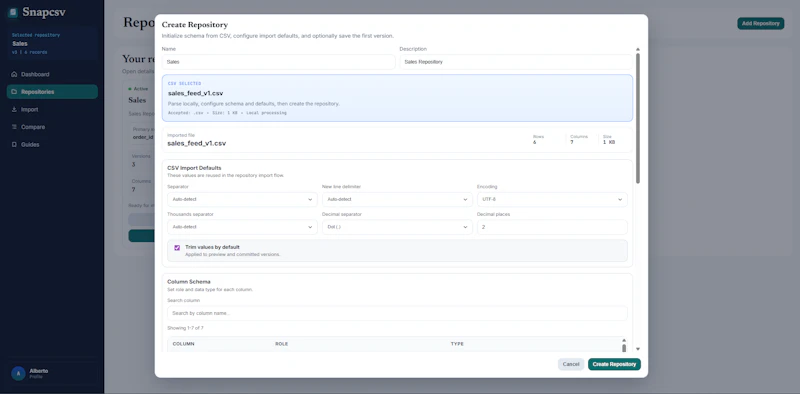The width and height of the screenshot is (800, 394).
Task: Open Compare in the sidebar
Action: pyautogui.click(x=52, y=127)
